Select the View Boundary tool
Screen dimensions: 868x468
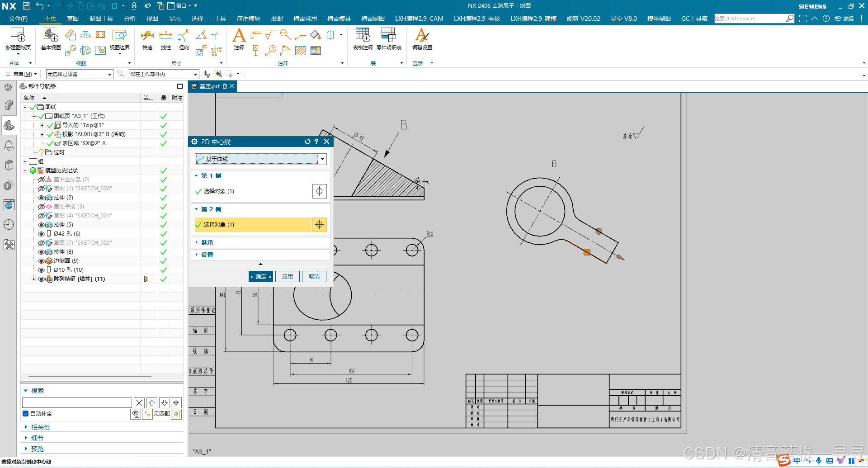pos(120,35)
